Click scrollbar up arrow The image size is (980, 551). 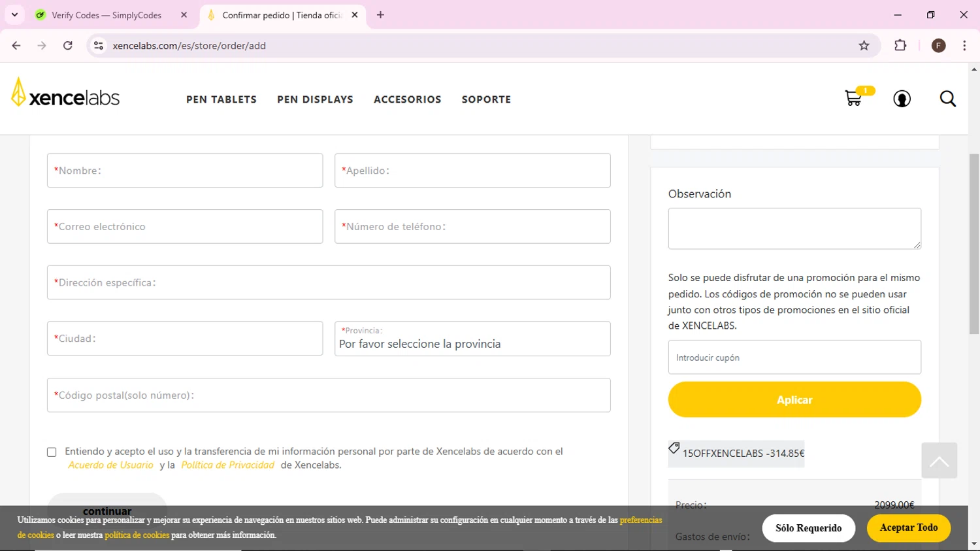pos(974,69)
